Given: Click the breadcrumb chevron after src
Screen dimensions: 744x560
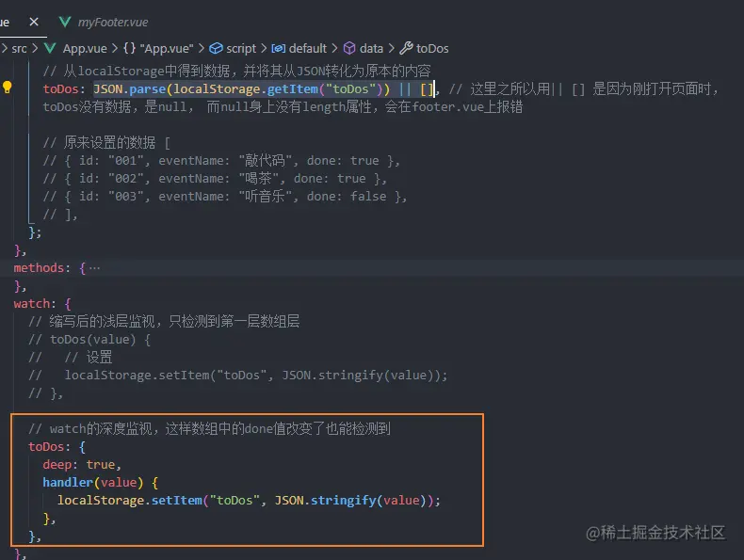Looking at the screenshot, I should coord(35,48).
